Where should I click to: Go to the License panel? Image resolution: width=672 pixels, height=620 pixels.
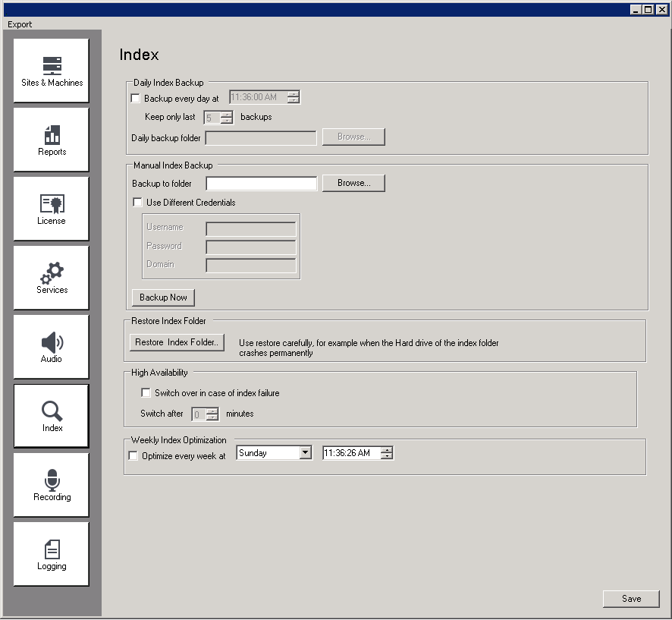52,209
